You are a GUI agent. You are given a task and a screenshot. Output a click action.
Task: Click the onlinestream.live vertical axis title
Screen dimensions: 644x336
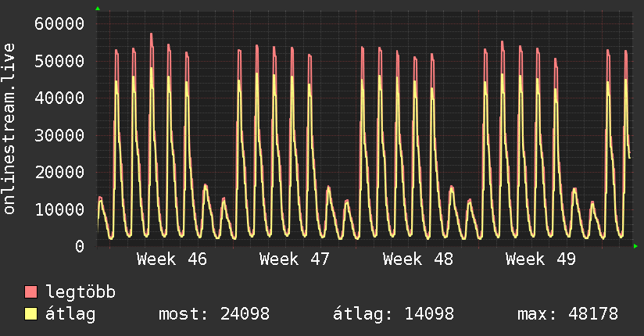(x=9, y=129)
